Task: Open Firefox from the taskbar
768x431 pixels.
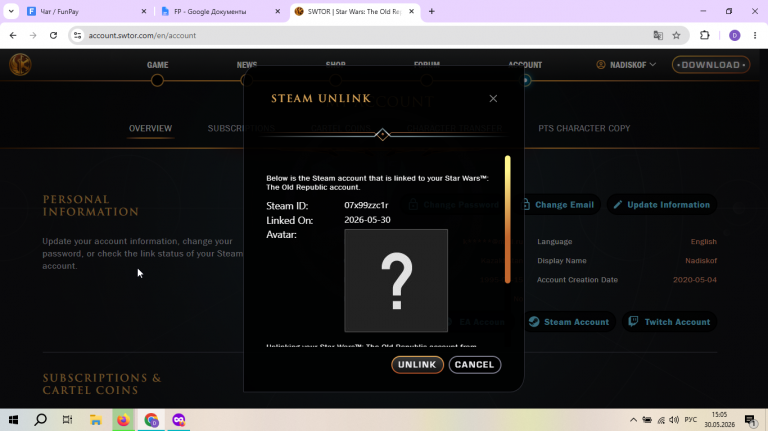Action: tap(123, 420)
